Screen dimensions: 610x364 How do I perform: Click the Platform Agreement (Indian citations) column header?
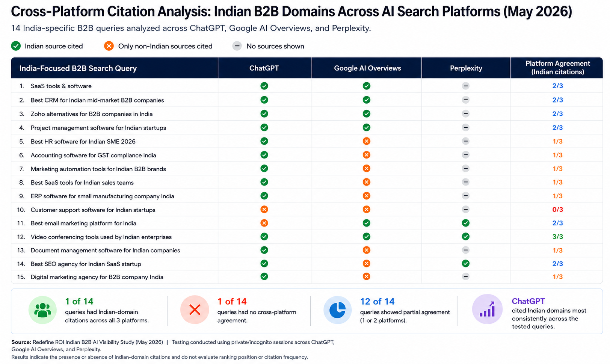pos(557,68)
